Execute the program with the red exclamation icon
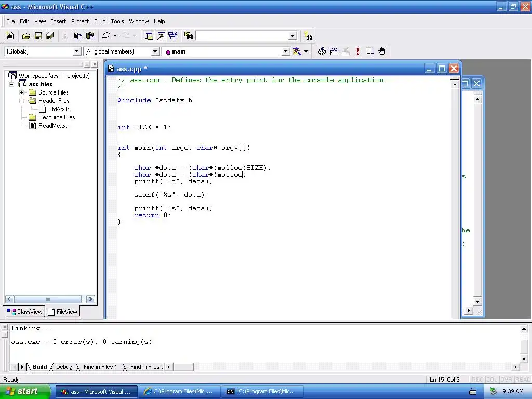This screenshot has height=399, width=532. pyautogui.click(x=357, y=51)
